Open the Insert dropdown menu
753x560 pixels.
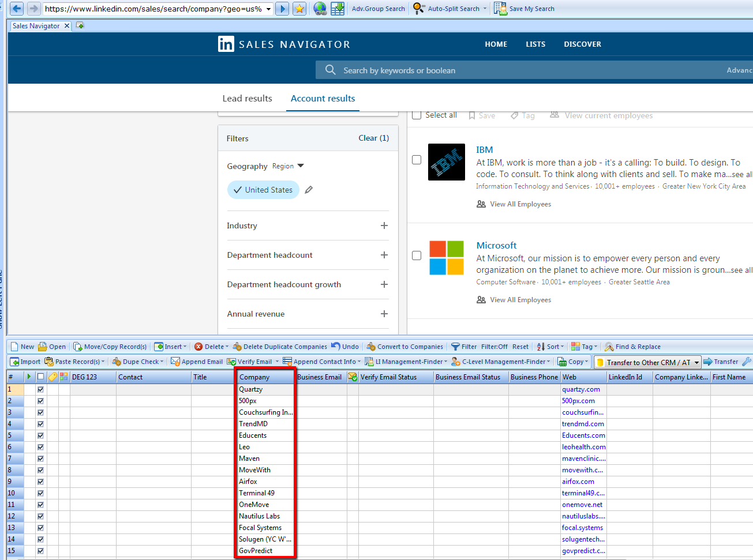170,347
